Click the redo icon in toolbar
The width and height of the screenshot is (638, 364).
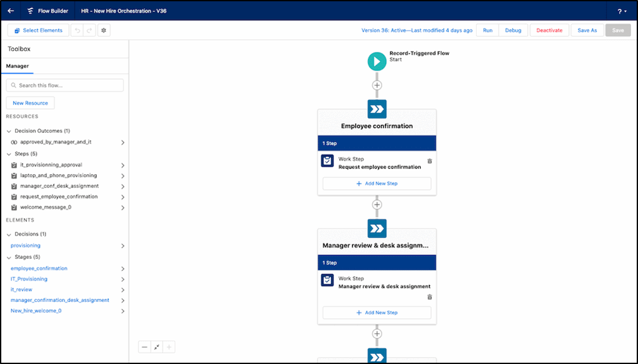89,30
